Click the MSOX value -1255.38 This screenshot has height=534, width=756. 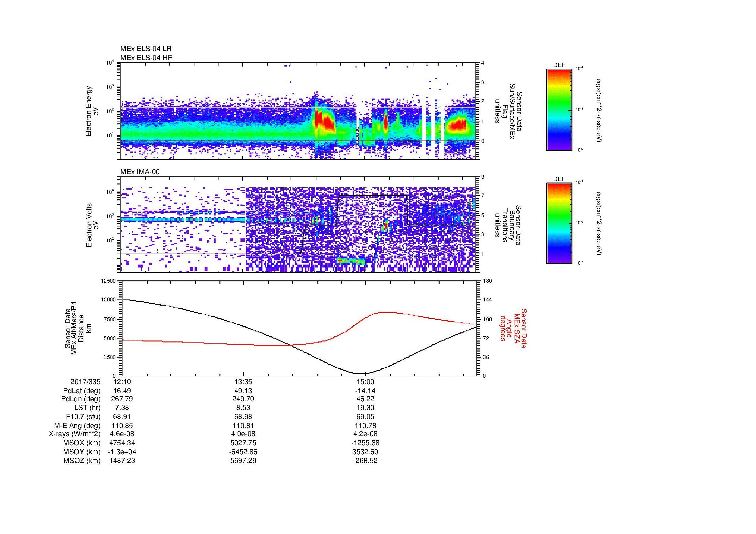(366, 443)
